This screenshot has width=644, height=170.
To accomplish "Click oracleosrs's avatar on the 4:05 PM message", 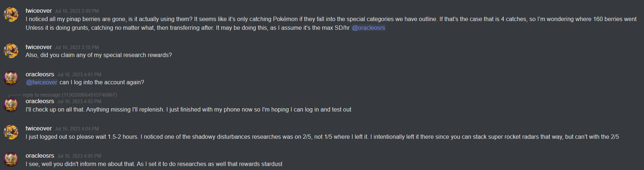I will click(11, 159).
